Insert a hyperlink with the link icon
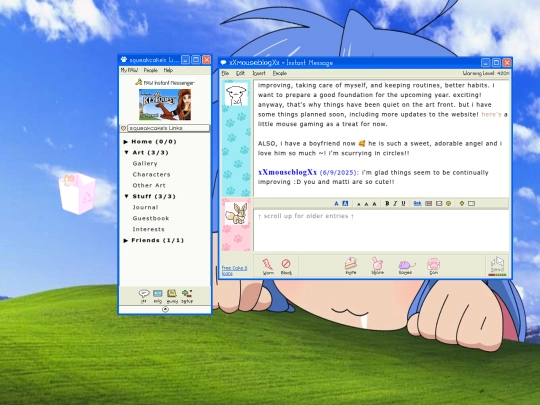The image size is (540, 405). pyautogui.click(x=417, y=204)
